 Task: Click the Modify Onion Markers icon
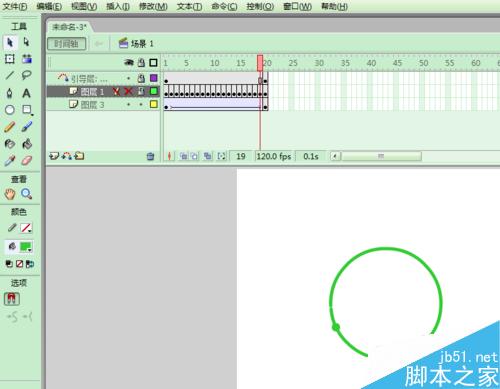221,156
